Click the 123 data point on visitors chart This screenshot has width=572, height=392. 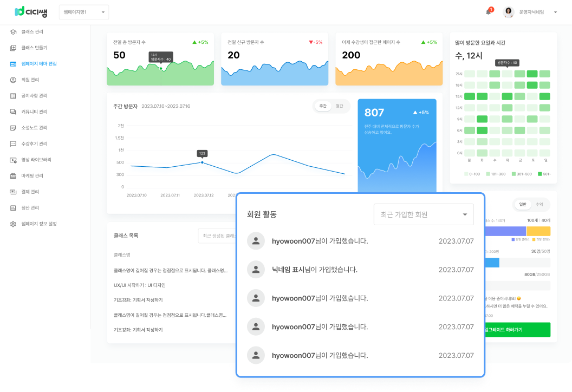pos(203,162)
